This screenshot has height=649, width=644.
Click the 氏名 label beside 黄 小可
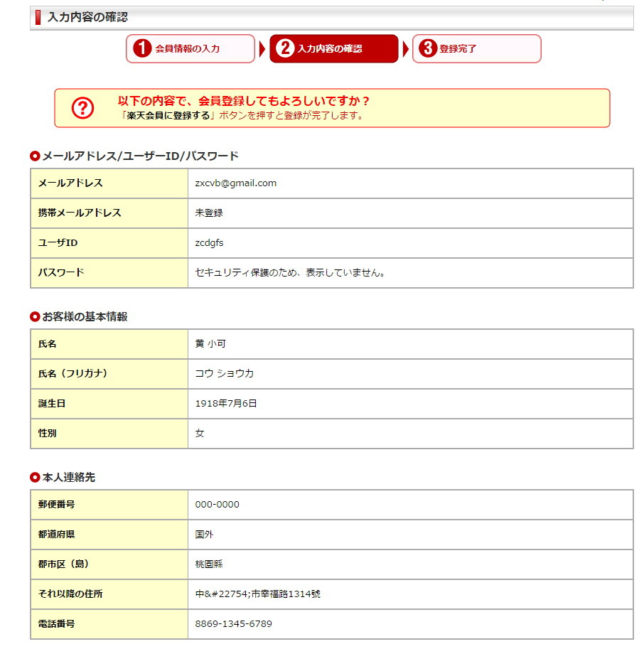coord(47,344)
